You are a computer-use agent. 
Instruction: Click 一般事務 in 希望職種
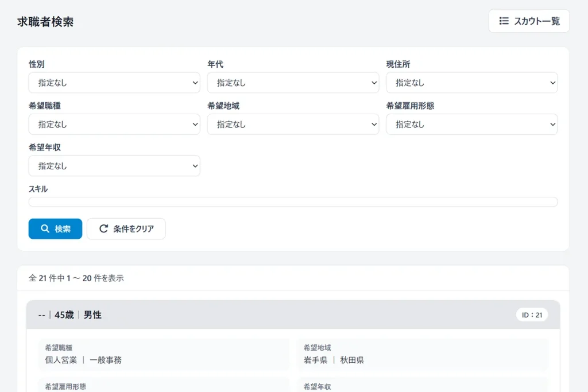coord(106,360)
